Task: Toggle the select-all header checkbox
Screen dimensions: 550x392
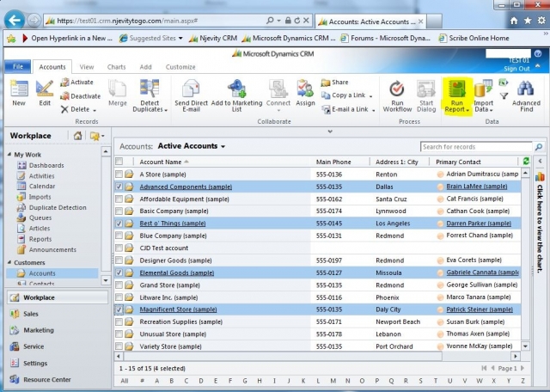Action: click(x=119, y=162)
